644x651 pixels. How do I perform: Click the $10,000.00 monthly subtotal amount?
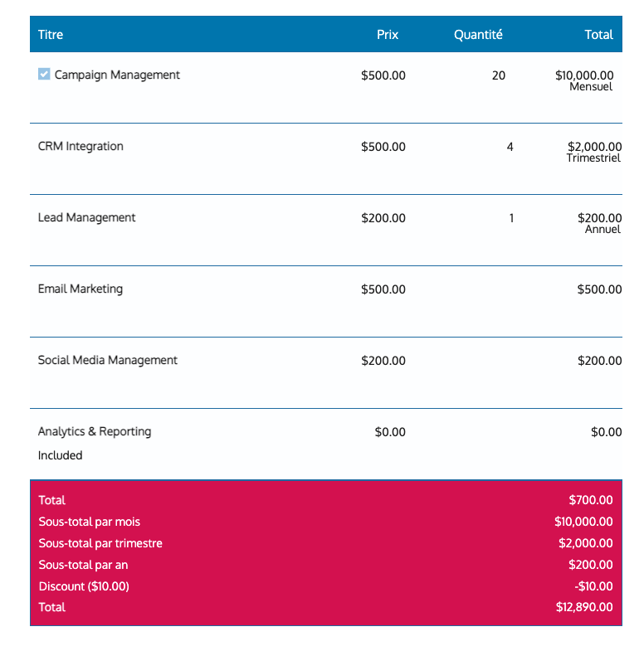[x=583, y=522]
